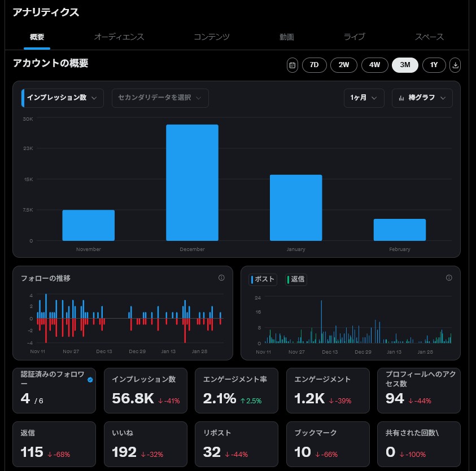Open the 1ヶ月 interval dropdown
Screen dimensions: 476x471
click(x=364, y=98)
